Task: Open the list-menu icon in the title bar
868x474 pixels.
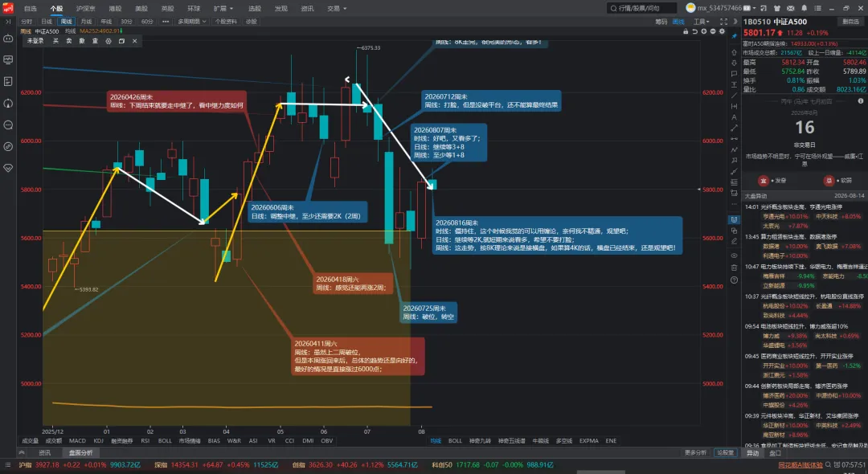Action: pyautogui.click(x=817, y=8)
